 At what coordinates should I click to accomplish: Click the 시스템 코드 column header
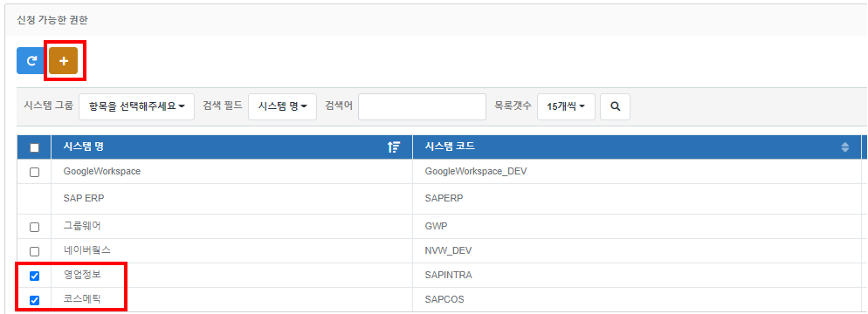coord(637,147)
